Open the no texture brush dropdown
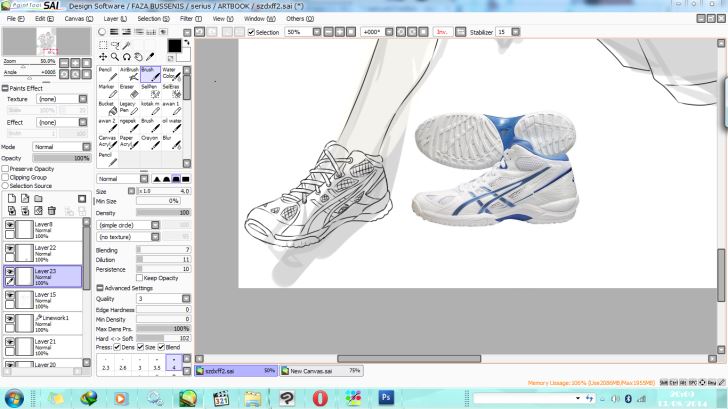This screenshot has height=409, width=728. click(x=155, y=237)
